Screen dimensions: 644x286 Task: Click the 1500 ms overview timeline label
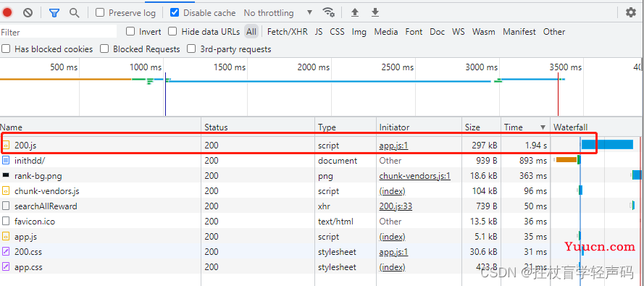click(230, 67)
